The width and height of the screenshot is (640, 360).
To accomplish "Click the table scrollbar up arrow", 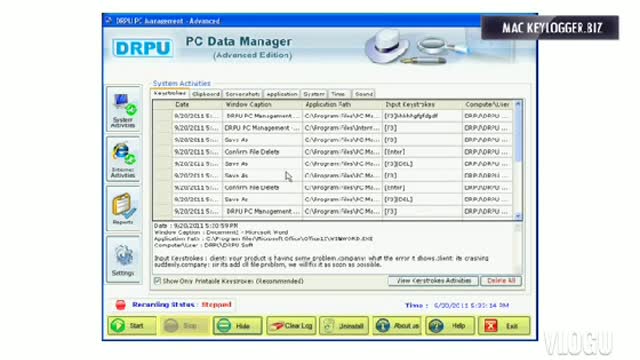I will (518, 104).
